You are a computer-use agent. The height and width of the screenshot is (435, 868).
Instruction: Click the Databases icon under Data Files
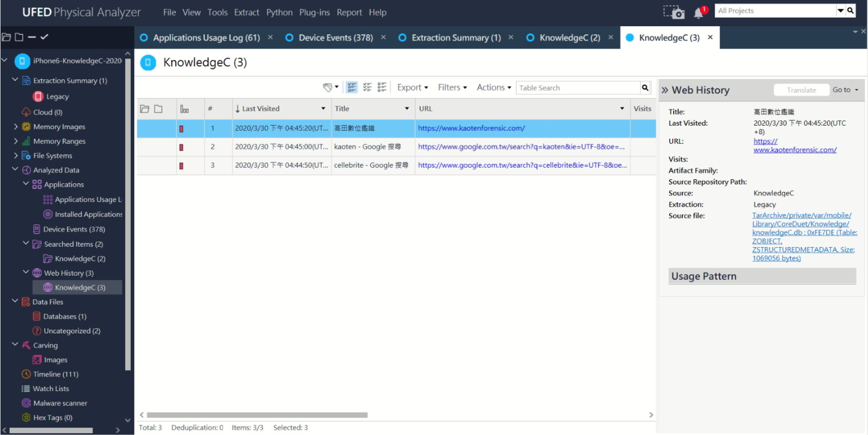click(37, 316)
